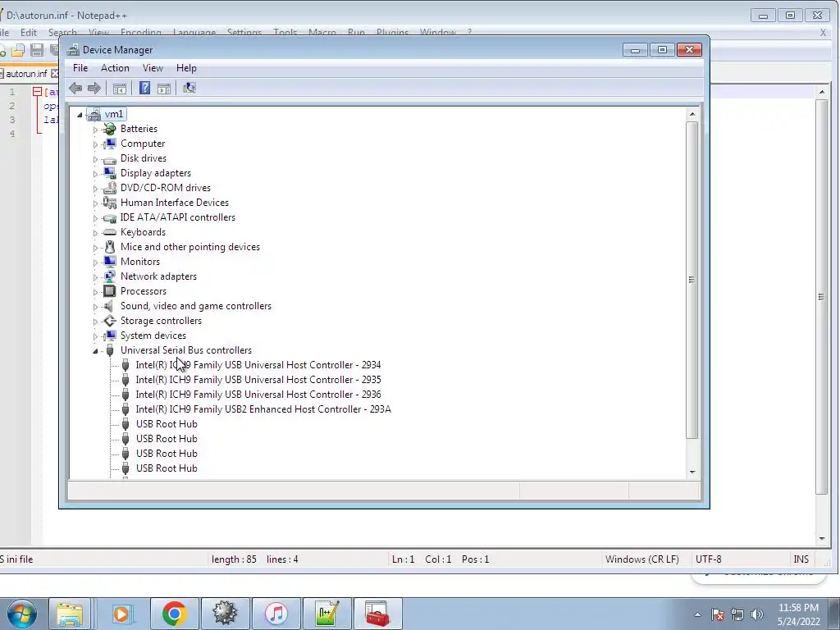
Task: Click the Device Manager vertical scrollbar thumb
Action: pyautogui.click(x=692, y=280)
